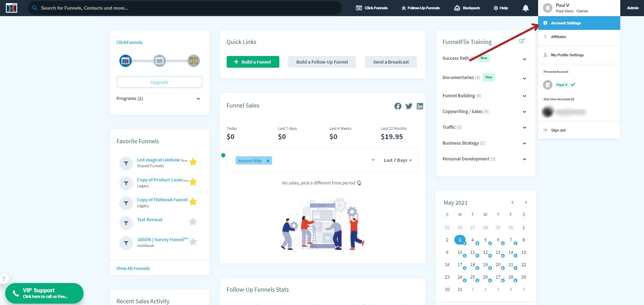The height and width of the screenshot is (305, 644).
Task: Open View All Funnels link
Action: [133, 268]
